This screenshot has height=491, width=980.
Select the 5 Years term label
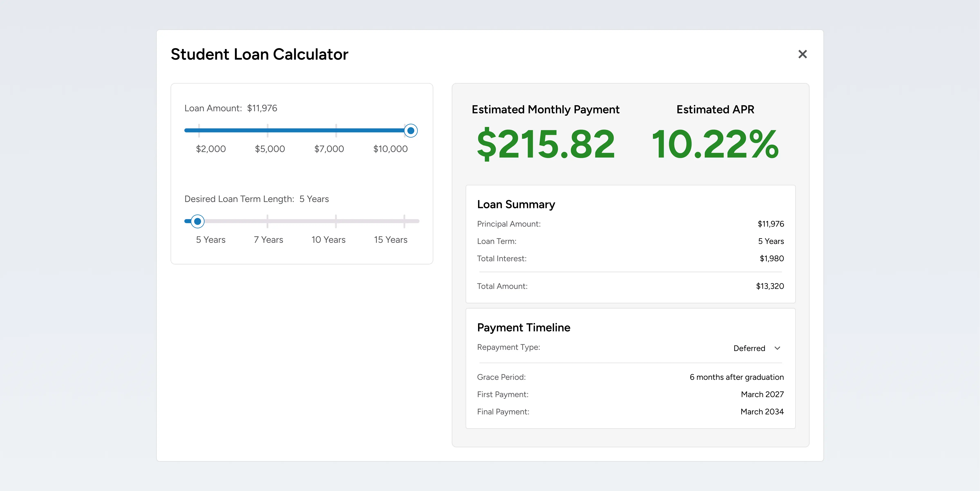tap(211, 240)
